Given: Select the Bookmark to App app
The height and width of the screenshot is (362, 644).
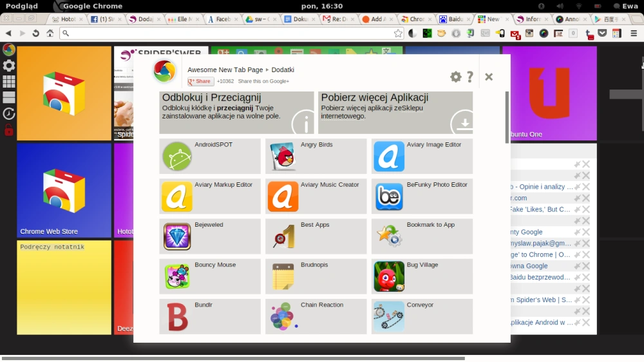Looking at the screenshot, I should point(422,236).
